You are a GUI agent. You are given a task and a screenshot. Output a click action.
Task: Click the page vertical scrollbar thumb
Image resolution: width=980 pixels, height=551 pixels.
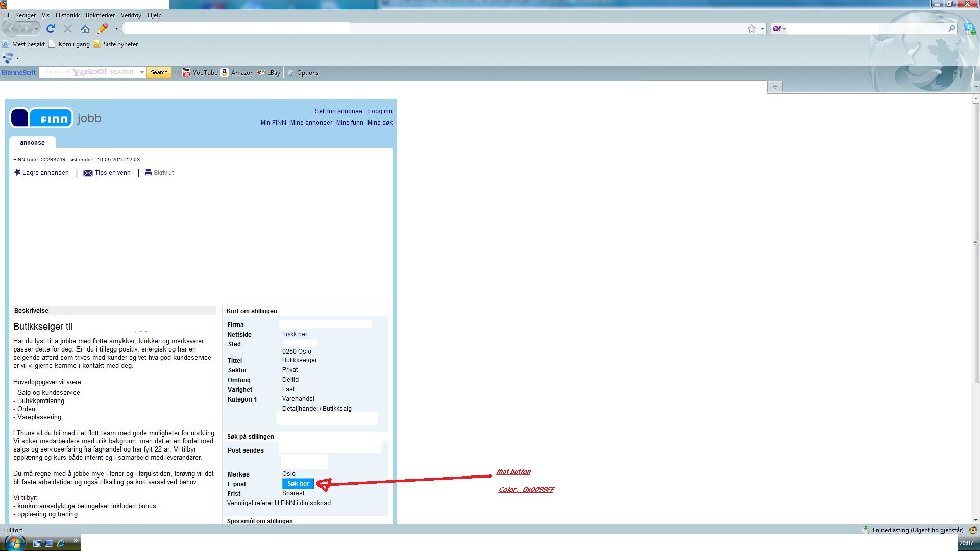click(x=975, y=242)
